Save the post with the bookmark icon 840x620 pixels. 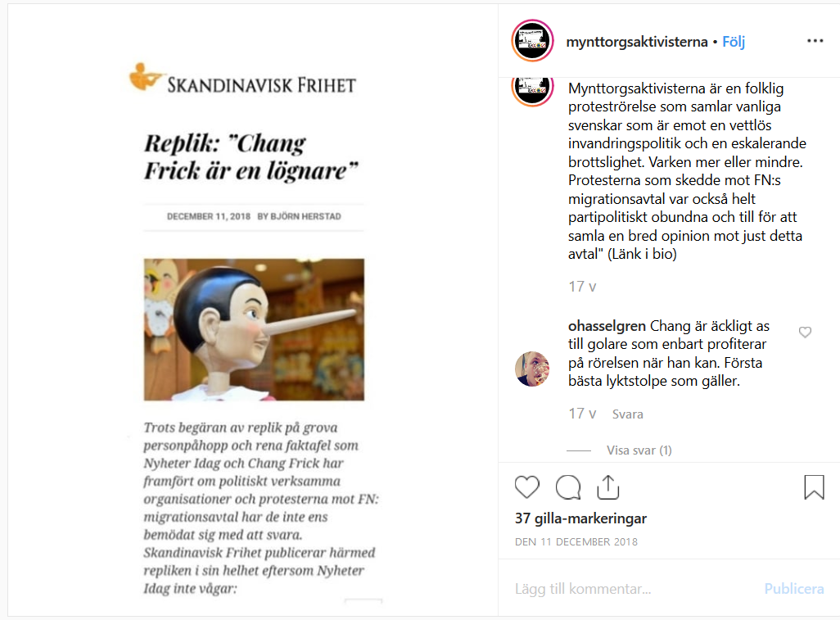point(814,487)
